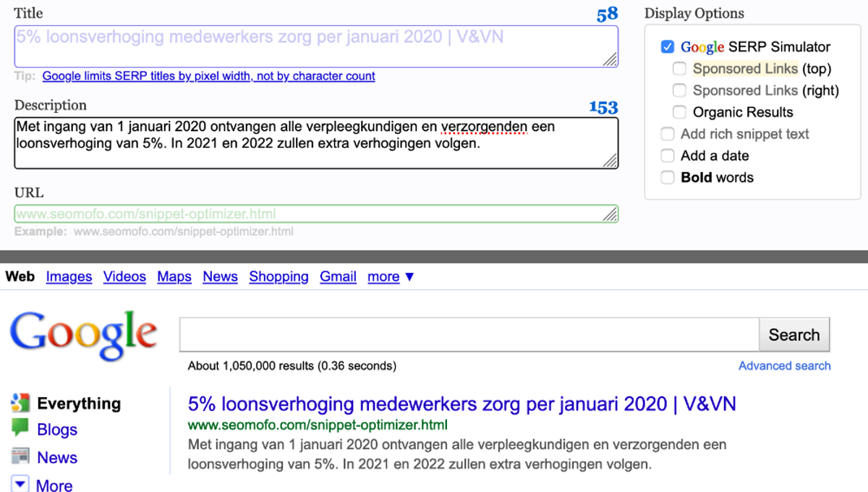This screenshot has height=492, width=868.
Task: Click the Description field resize handle
Action: point(610,161)
